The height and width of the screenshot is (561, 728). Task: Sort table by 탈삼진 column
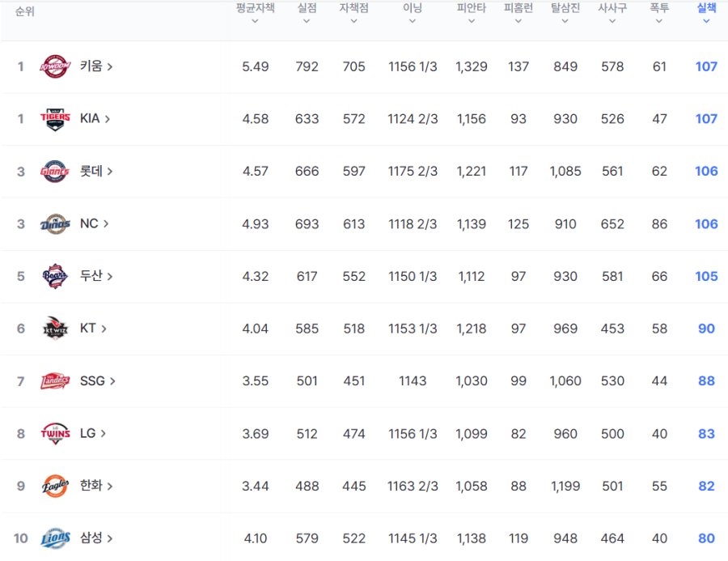pos(565,13)
